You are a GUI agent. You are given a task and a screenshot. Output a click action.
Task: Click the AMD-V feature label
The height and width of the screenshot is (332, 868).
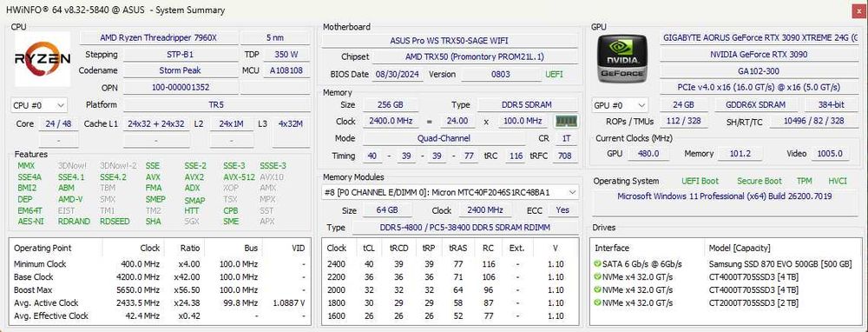tap(70, 200)
